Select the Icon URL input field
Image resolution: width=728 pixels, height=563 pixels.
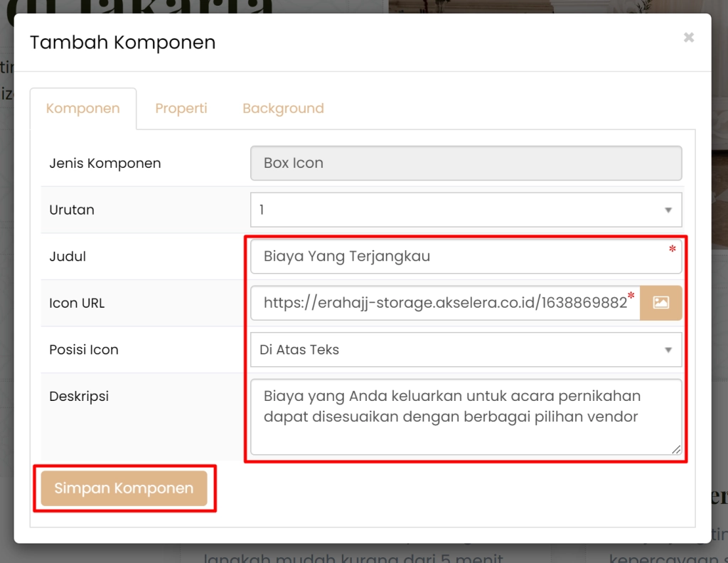[x=441, y=302]
